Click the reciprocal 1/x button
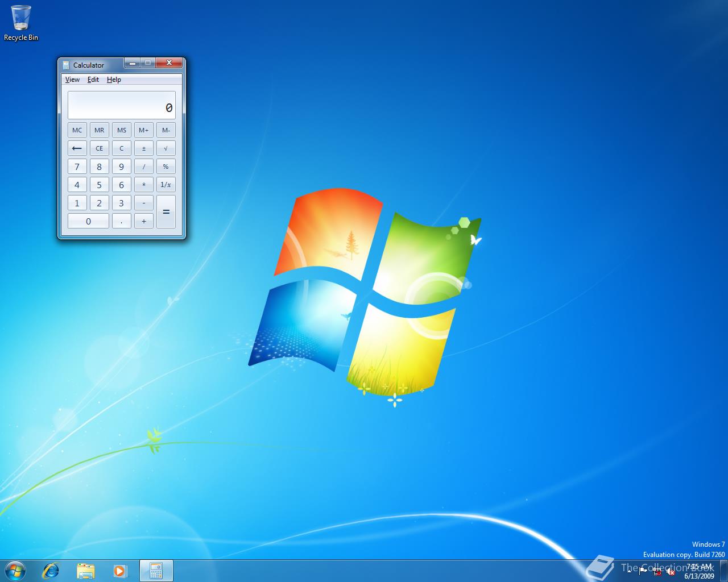 click(x=166, y=185)
